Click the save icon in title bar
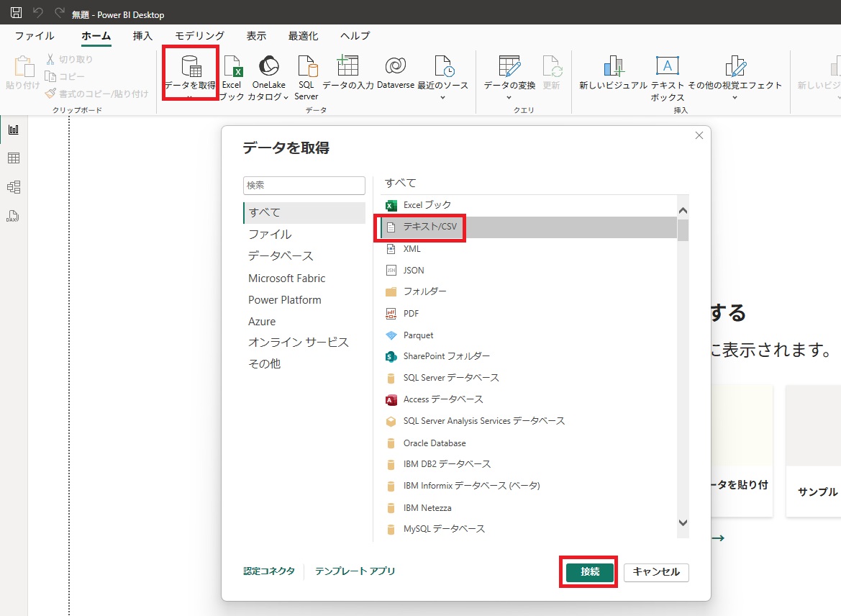841x616 pixels. [x=17, y=12]
